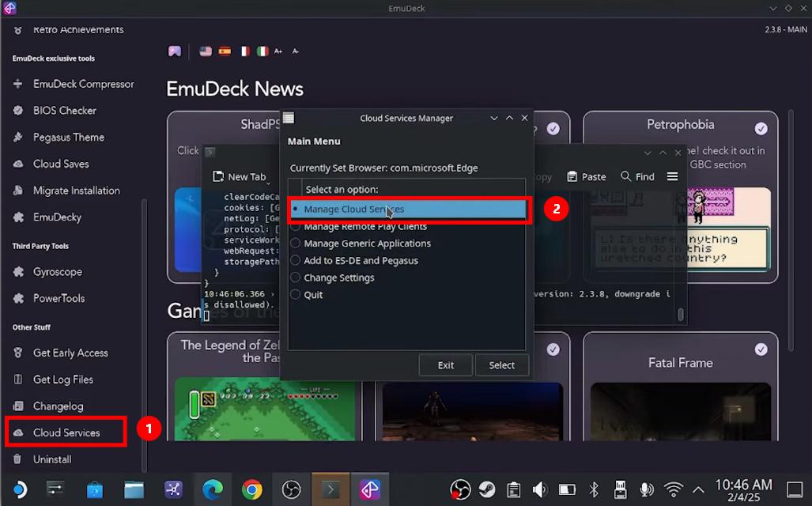The image size is (812, 506).
Task: Open Cloud Services in the sidebar
Action: (66, 432)
